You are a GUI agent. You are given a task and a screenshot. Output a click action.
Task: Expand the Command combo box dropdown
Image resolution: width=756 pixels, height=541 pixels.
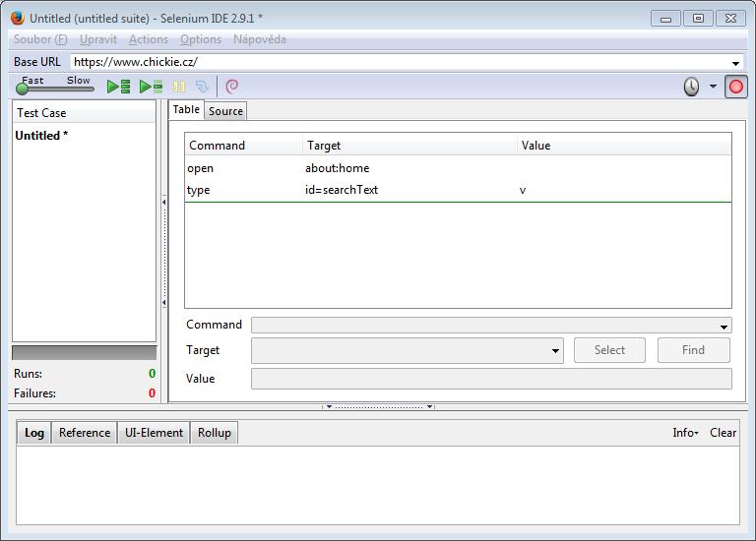click(x=724, y=327)
